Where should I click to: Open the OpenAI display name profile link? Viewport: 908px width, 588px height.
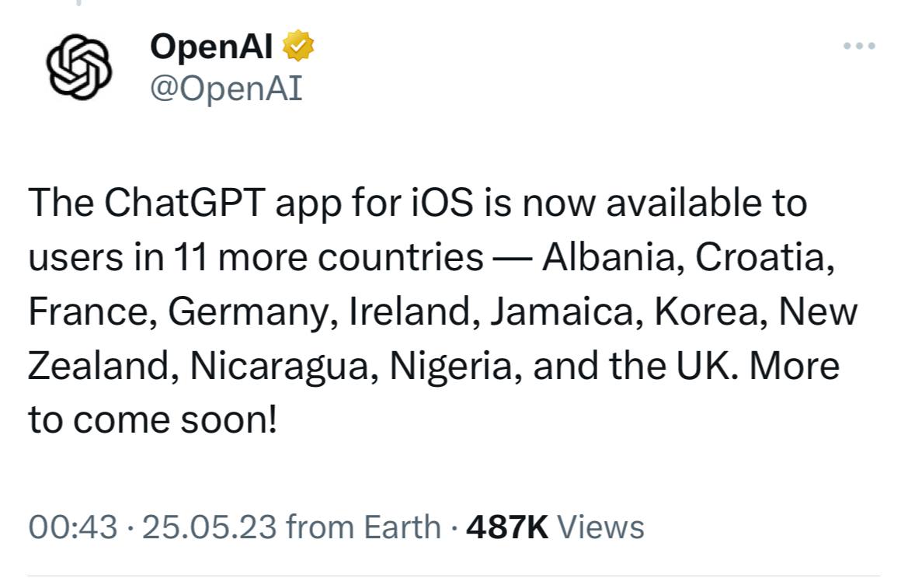211,48
